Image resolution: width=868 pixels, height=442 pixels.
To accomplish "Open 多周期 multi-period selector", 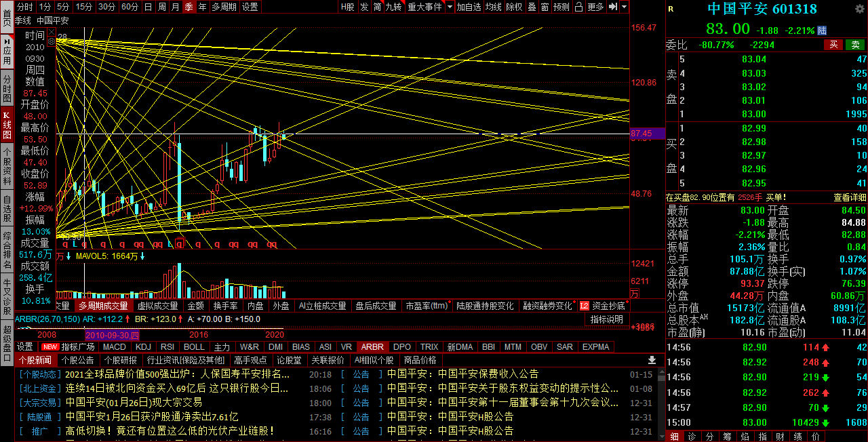I will coord(224,7).
